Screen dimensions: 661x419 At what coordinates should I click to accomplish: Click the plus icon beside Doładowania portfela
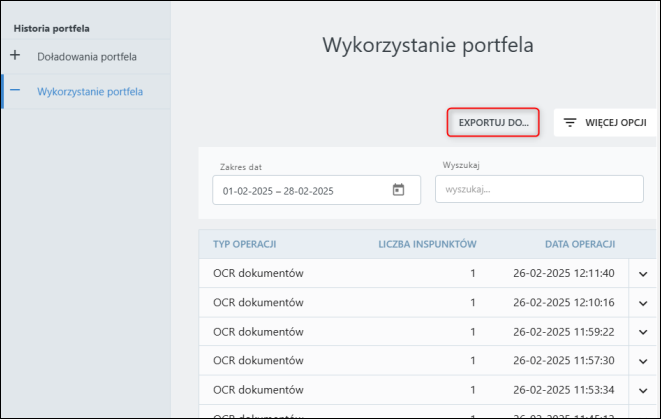pyautogui.click(x=14, y=56)
